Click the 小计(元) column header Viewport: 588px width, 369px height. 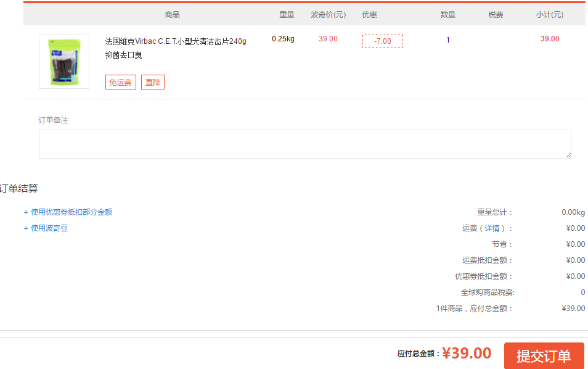tap(549, 15)
